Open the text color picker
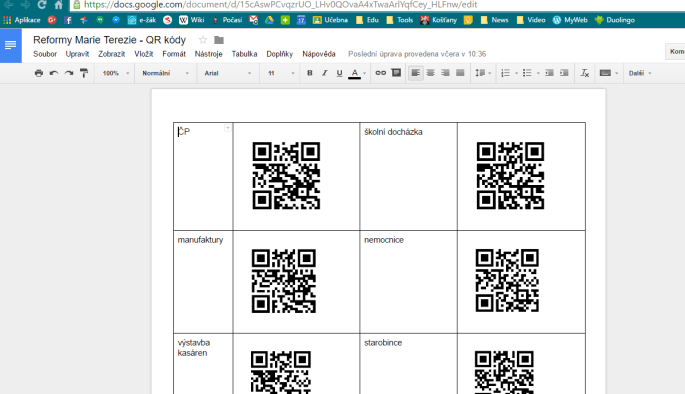This screenshot has width=685, height=394. (356, 73)
